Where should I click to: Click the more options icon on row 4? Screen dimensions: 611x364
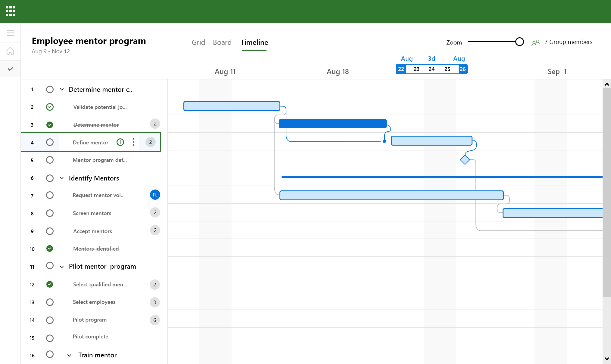134,142
